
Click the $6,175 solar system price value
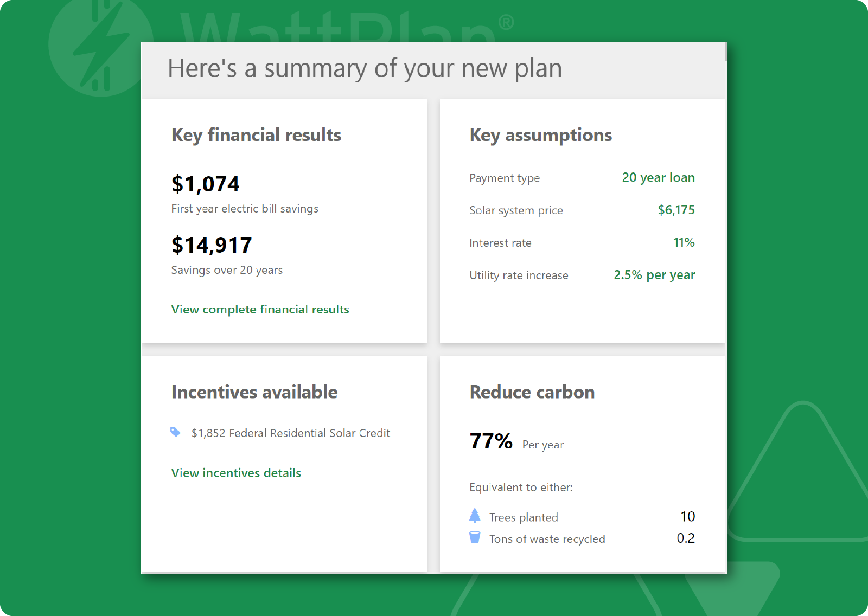click(x=676, y=210)
